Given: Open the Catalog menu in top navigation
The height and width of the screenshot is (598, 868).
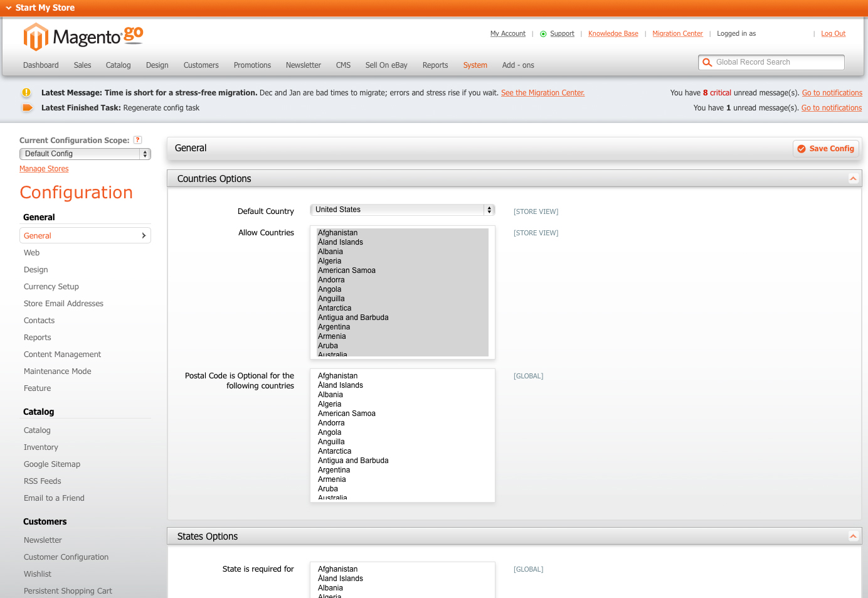Looking at the screenshot, I should tap(119, 65).
